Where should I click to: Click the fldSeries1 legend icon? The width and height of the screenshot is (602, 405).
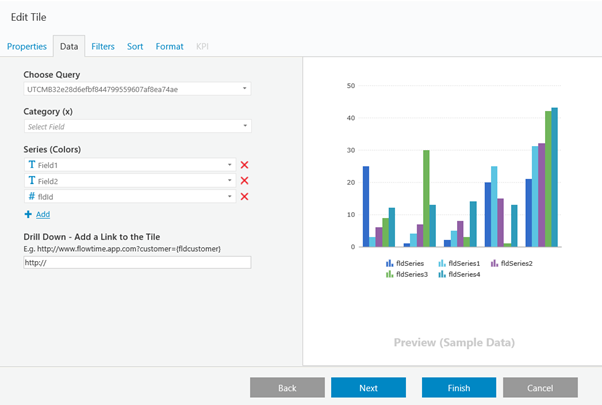pos(442,263)
